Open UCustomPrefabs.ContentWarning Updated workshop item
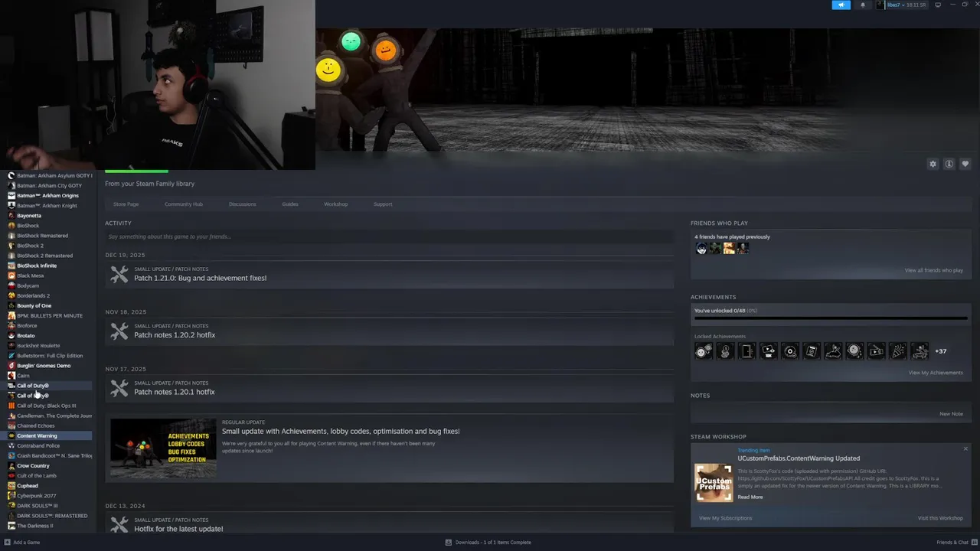 coord(799,458)
